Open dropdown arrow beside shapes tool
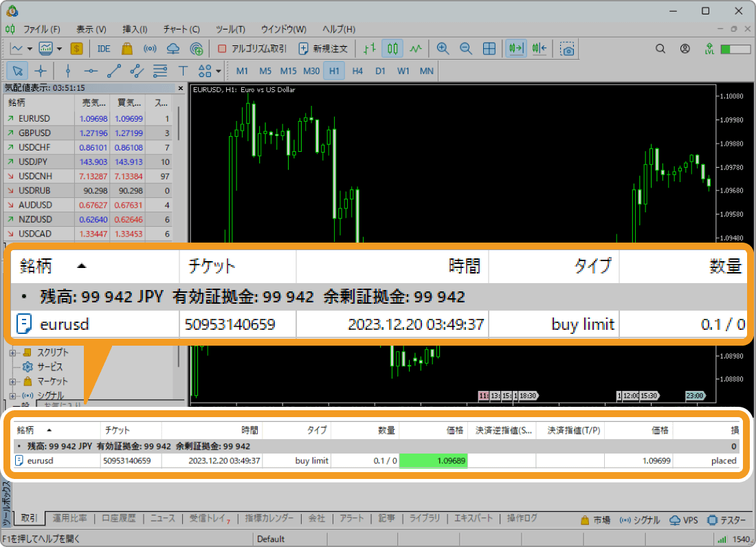 click(219, 71)
